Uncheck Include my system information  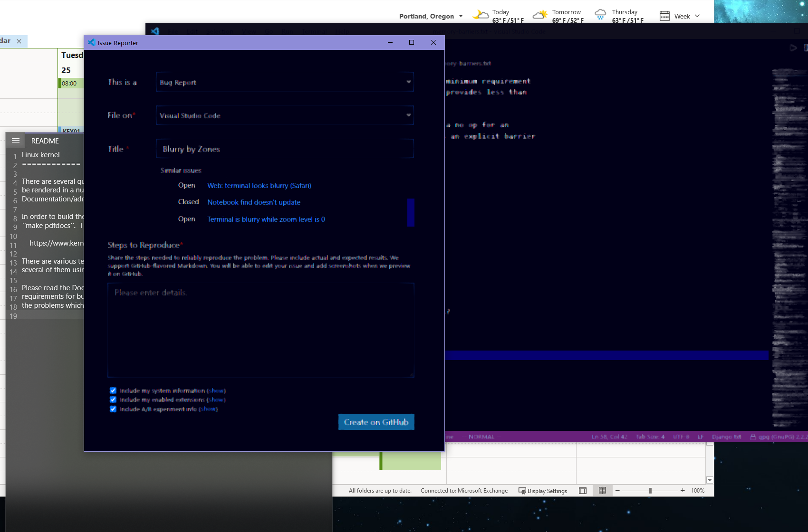tap(113, 390)
